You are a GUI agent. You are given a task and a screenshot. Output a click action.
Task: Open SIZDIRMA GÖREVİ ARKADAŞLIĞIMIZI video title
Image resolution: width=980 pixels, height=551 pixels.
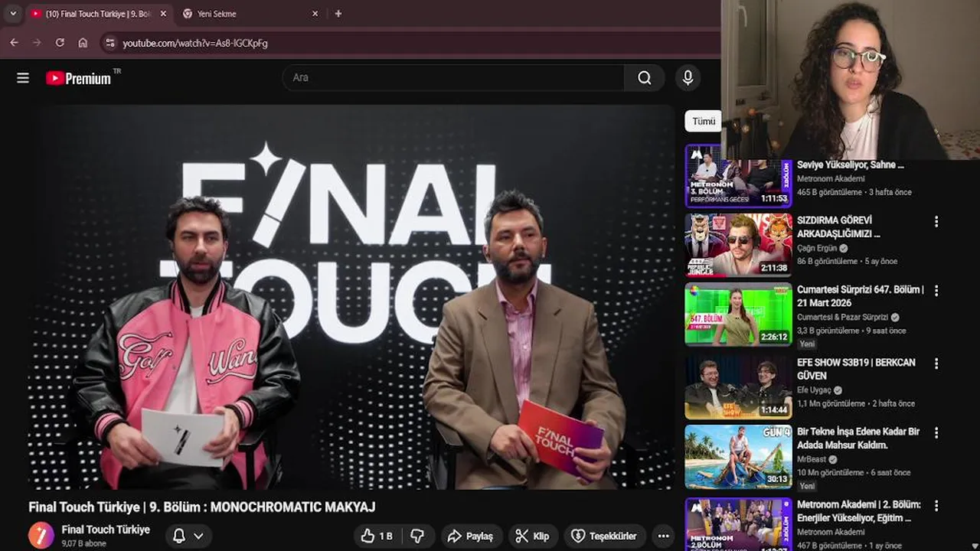click(x=840, y=227)
